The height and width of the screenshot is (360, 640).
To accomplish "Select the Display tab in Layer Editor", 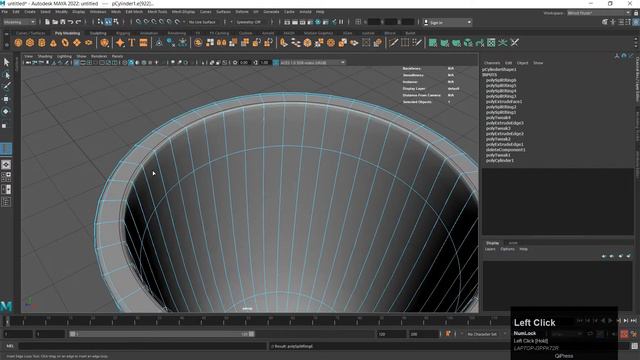I will click(x=492, y=243).
